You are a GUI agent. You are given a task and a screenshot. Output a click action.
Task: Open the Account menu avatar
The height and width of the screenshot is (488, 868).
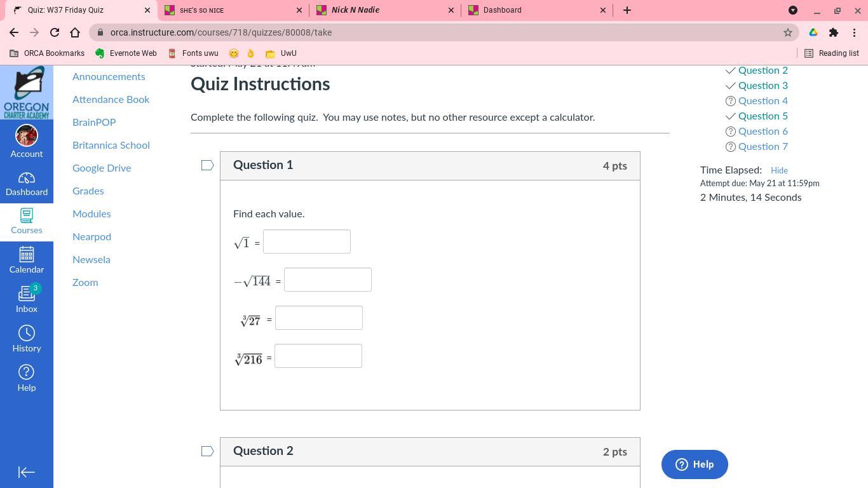[27, 141]
